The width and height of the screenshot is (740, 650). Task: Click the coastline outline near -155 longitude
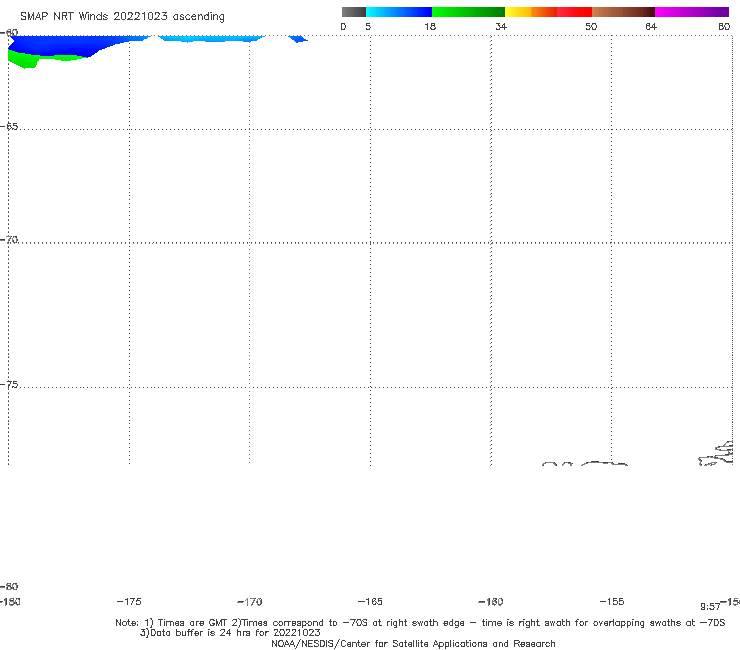click(x=604, y=464)
